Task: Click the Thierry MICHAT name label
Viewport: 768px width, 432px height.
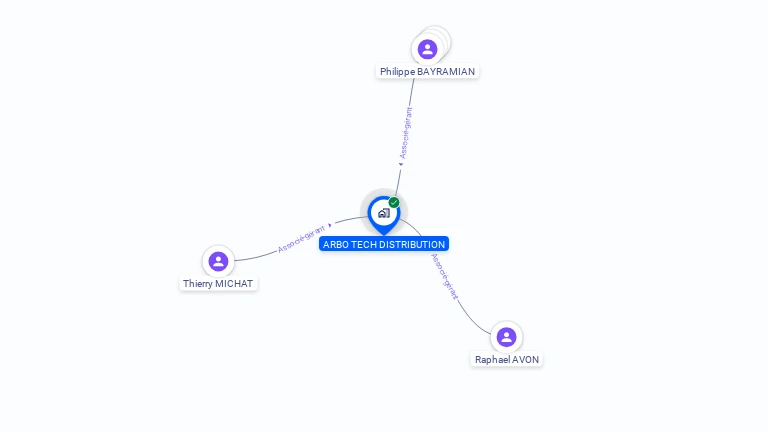Action: click(x=218, y=284)
